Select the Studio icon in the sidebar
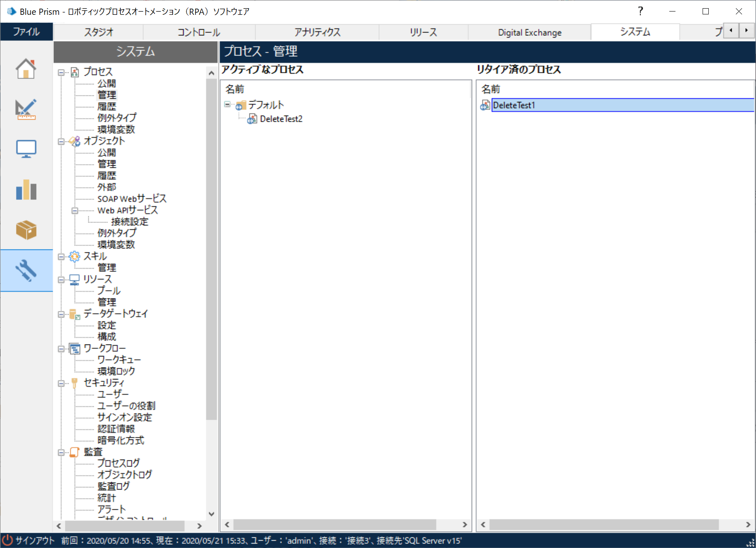Viewport: 756px width, 548px height. click(x=26, y=109)
